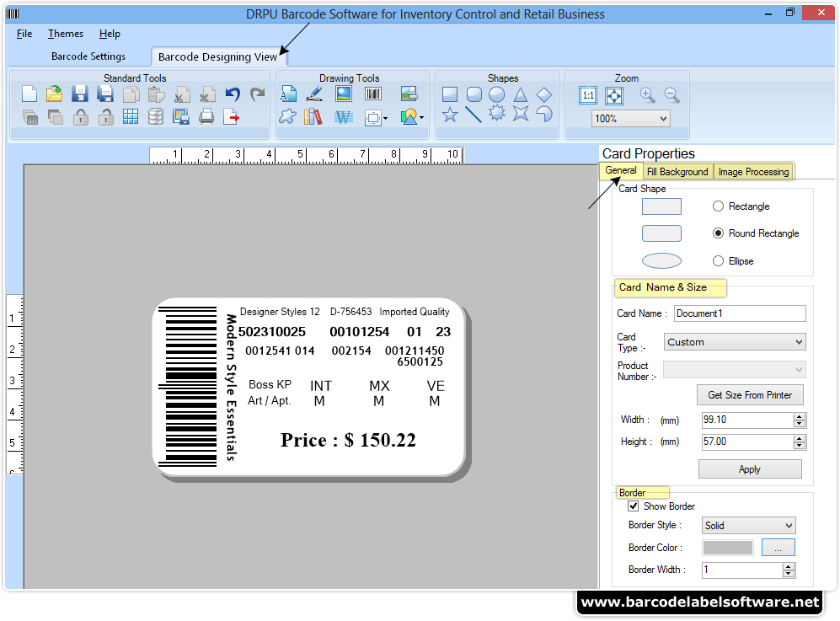Increase Border Width with up spinner

pos(788,566)
